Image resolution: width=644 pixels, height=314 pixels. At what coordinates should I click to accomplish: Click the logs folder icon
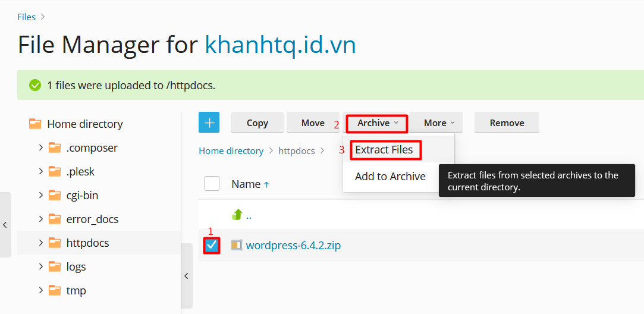(55, 266)
